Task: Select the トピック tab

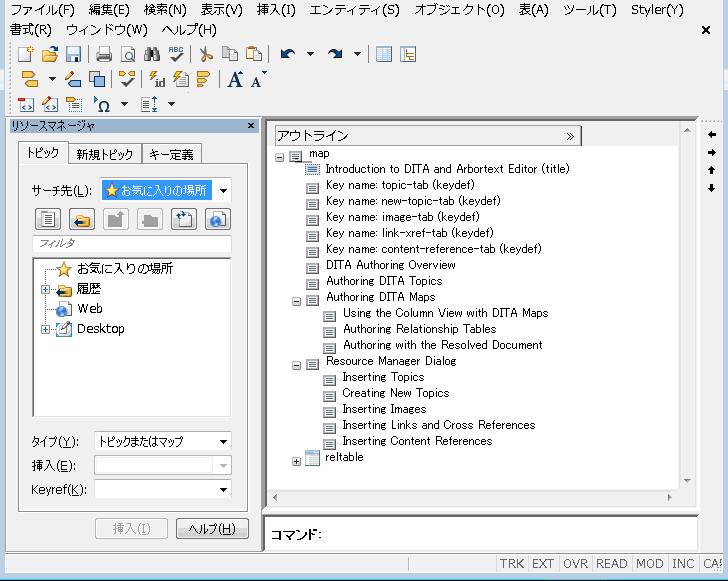Action: (x=43, y=153)
